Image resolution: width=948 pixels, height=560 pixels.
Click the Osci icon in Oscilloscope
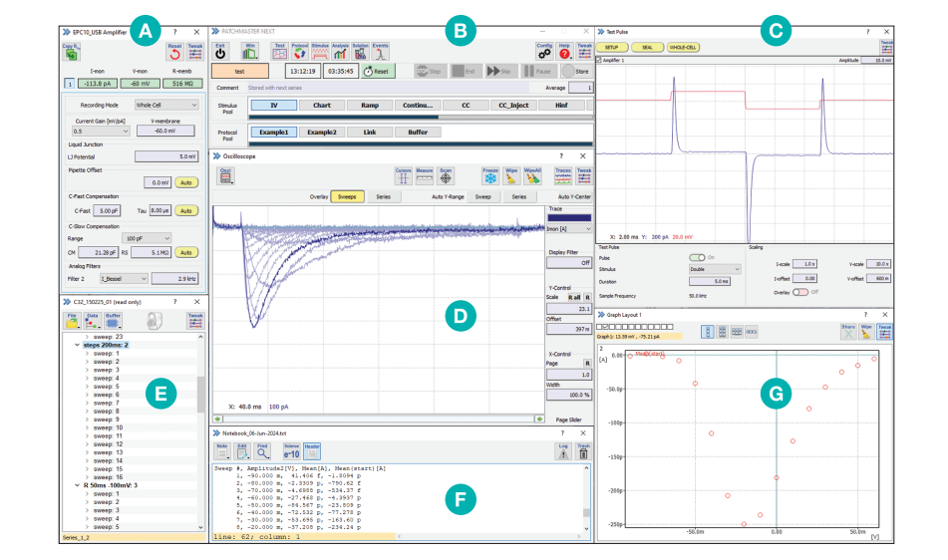(x=225, y=175)
